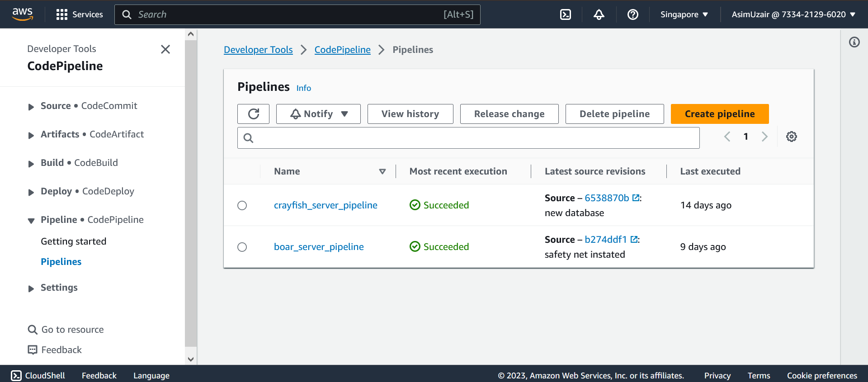Open pipeline table preferences gear
Screen dimensions: 868x382
tap(792, 137)
